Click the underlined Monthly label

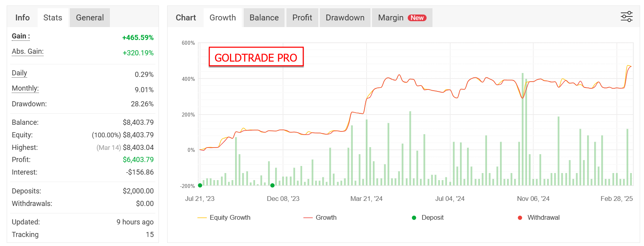click(x=25, y=88)
